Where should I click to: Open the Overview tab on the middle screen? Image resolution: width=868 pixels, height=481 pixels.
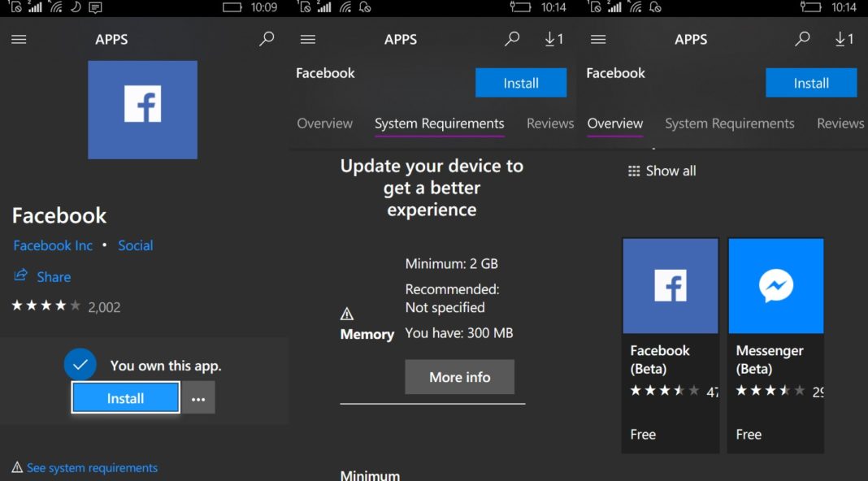coord(325,123)
